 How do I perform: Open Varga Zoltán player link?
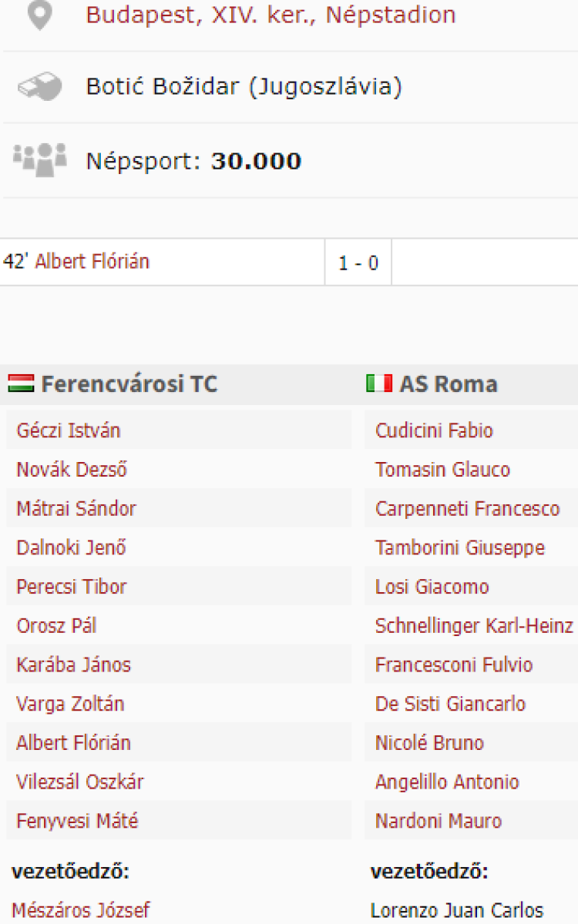(x=70, y=704)
